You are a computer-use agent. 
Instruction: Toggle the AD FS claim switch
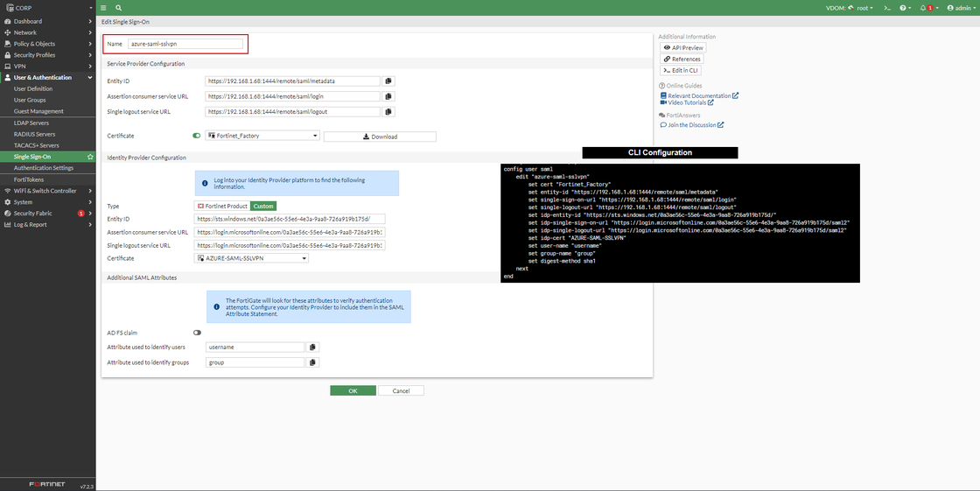(197, 333)
